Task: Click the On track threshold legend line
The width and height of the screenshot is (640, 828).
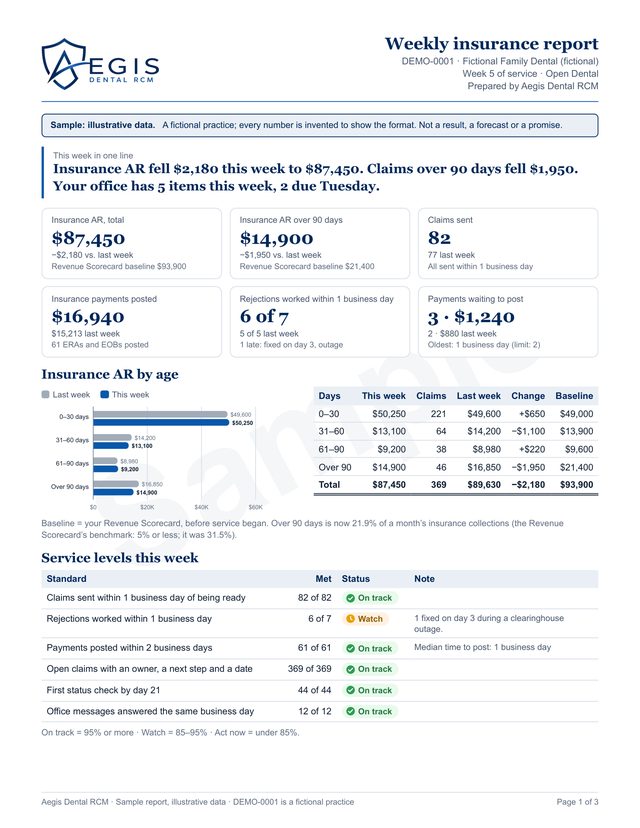Action: pyautogui.click(x=171, y=732)
